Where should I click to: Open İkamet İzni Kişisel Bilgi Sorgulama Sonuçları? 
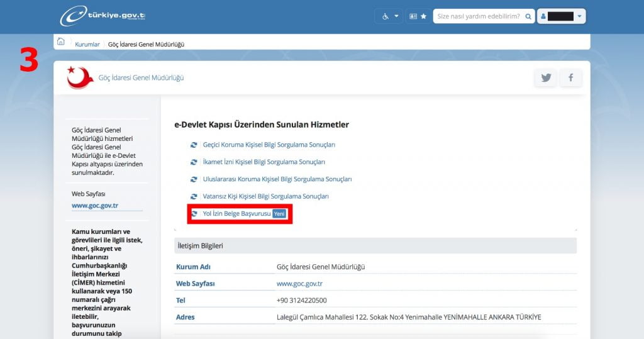(x=264, y=162)
